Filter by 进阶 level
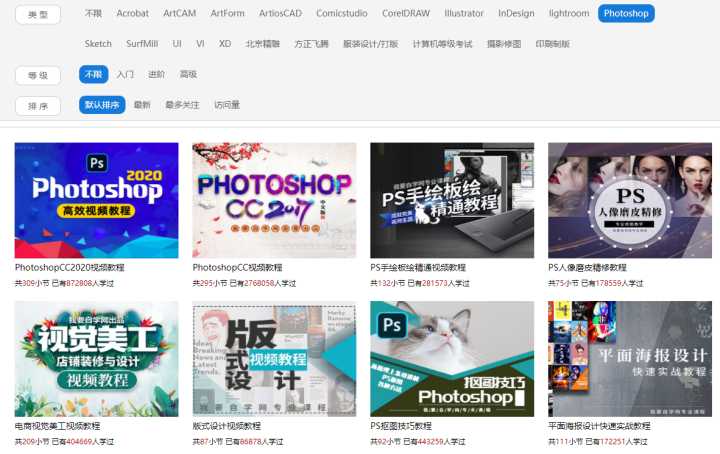The width and height of the screenshot is (720, 454). coord(156,74)
